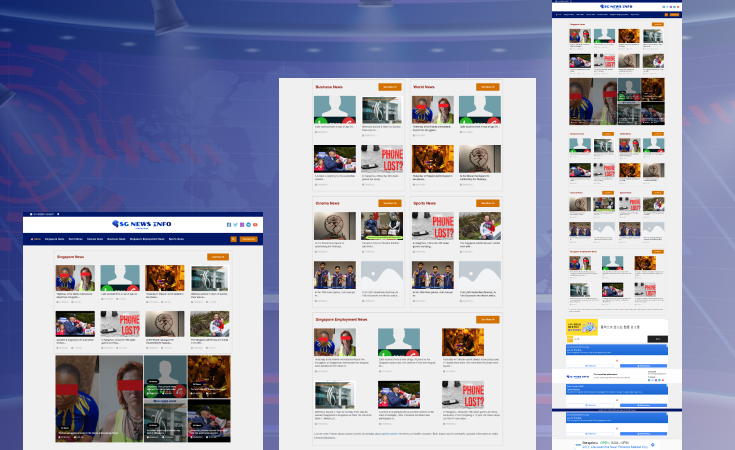Open the Sports News navigation item
Viewport: 735px width, 450px height.
pos(176,239)
